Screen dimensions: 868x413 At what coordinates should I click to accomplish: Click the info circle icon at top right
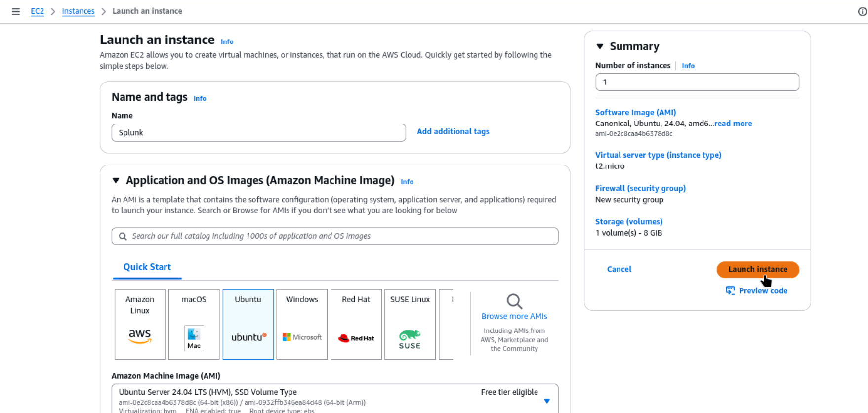[x=862, y=11]
